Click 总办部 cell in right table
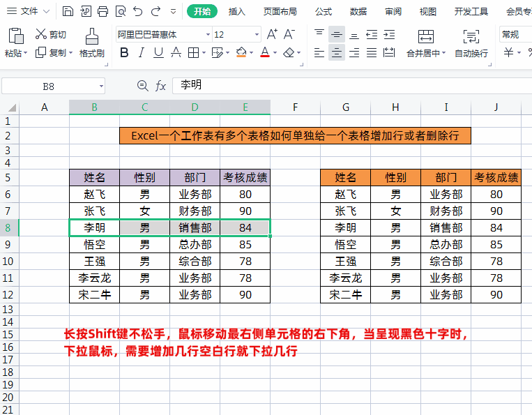Image resolution: width=532 pixels, height=415 pixels. click(x=446, y=244)
